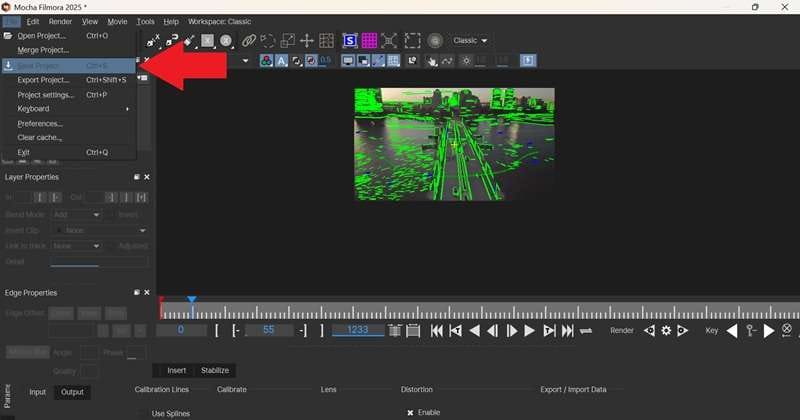Play the clip forward

point(529,331)
